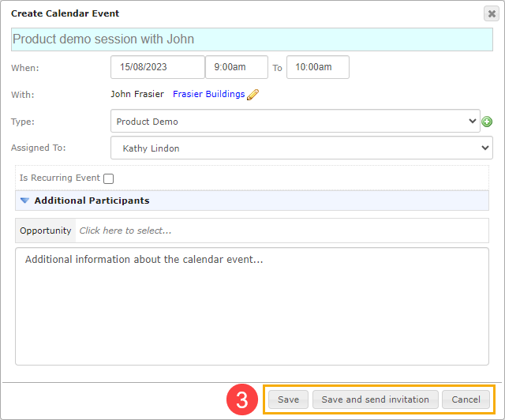505x420 pixels.
Task: Click Save and send invitation
Action: [376, 399]
